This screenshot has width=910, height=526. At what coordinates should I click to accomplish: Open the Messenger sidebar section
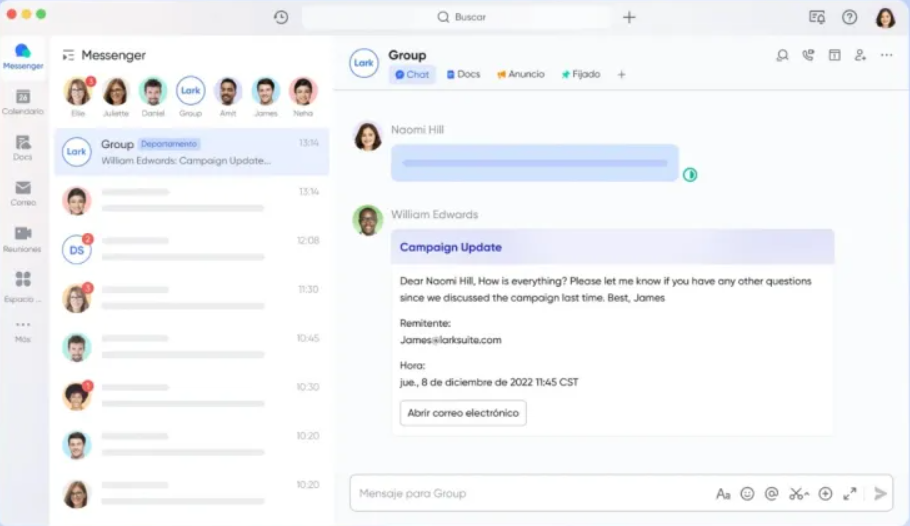(x=23, y=57)
